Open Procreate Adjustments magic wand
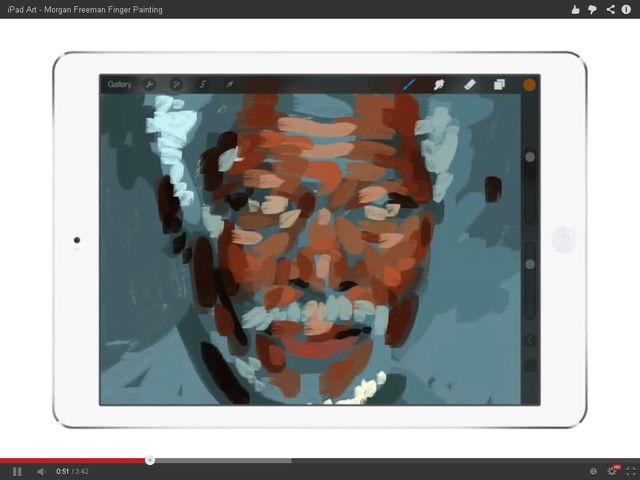Viewport: 640px width, 480px height. coord(176,84)
